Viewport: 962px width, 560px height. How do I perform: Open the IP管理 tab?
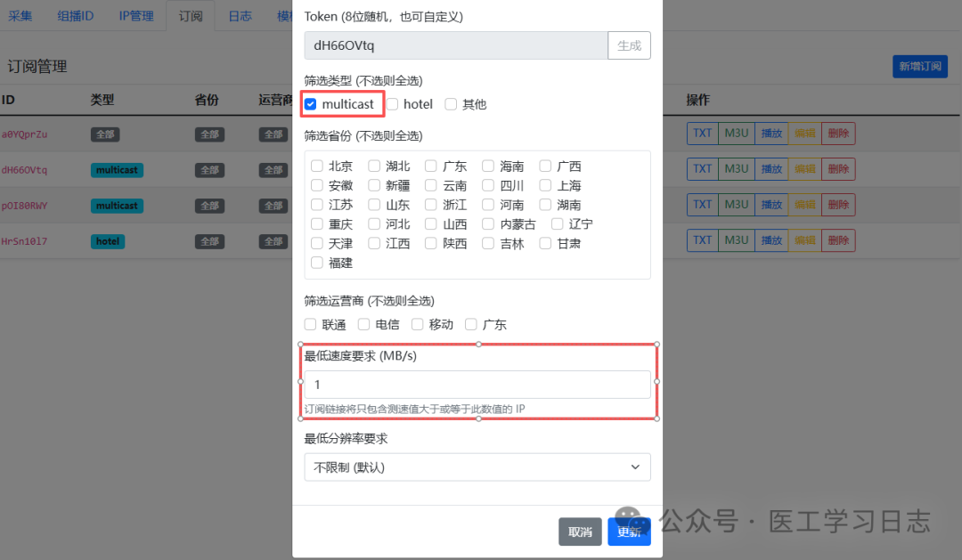(136, 15)
